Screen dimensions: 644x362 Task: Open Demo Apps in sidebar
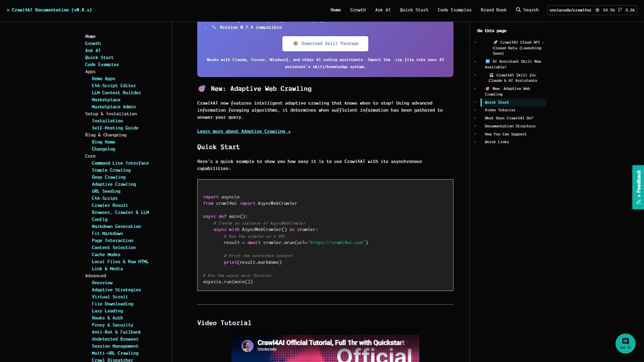click(x=103, y=78)
